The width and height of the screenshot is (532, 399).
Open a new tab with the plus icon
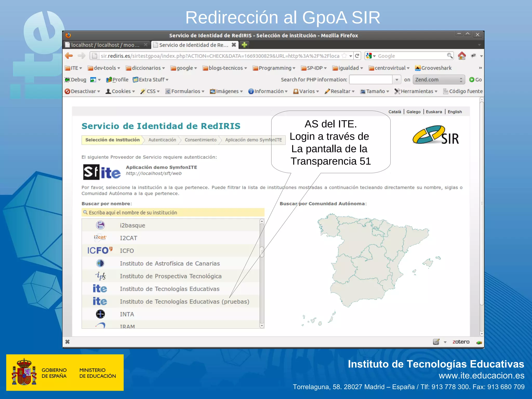pyautogui.click(x=244, y=45)
